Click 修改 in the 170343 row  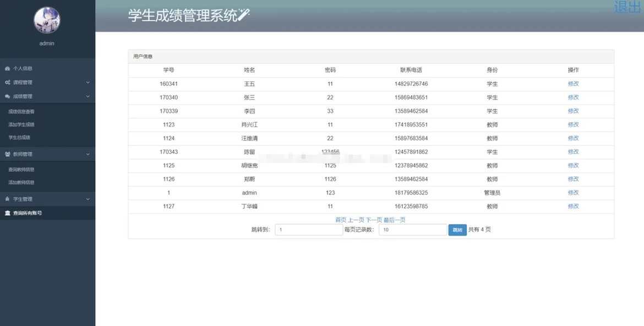574,151
